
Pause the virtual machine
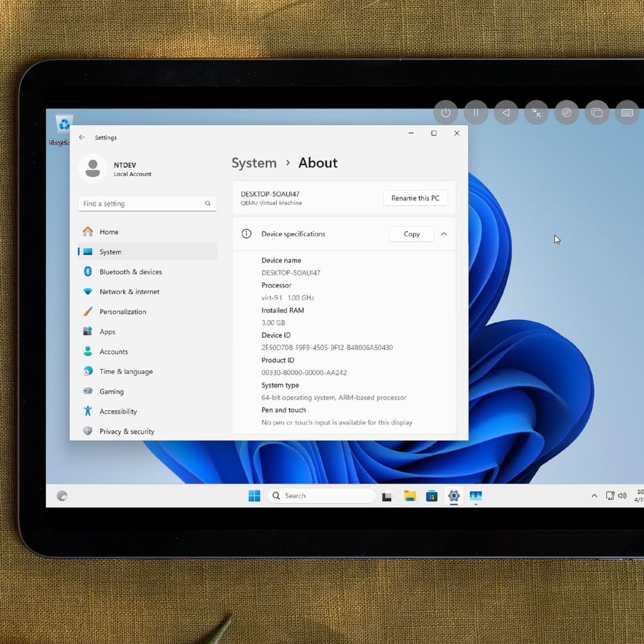(x=475, y=113)
